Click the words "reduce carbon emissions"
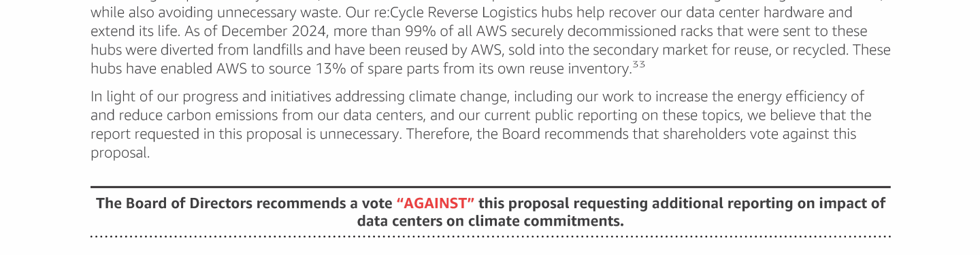Viewport: 980px width, 255px height. point(186,116)
